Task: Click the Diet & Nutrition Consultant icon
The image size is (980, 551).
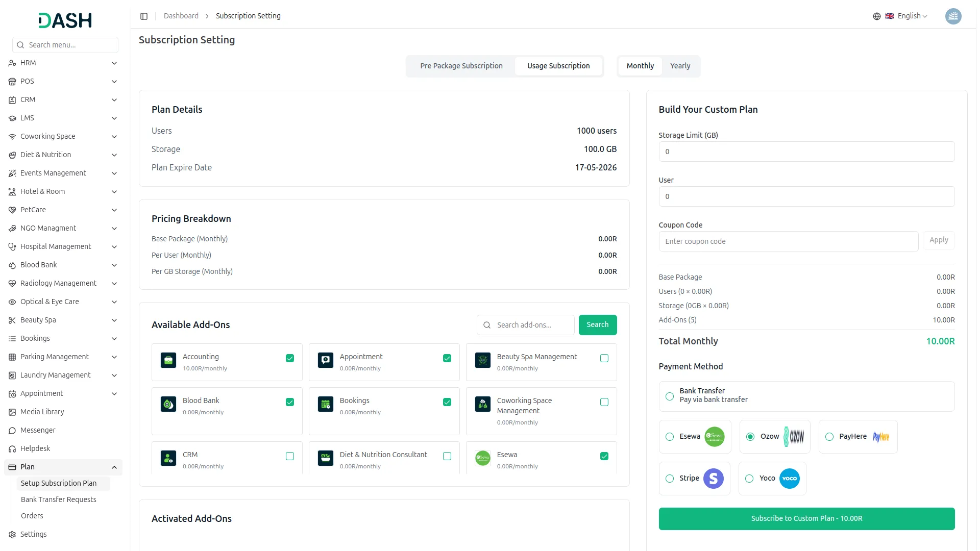Action: tap(325, 458)
